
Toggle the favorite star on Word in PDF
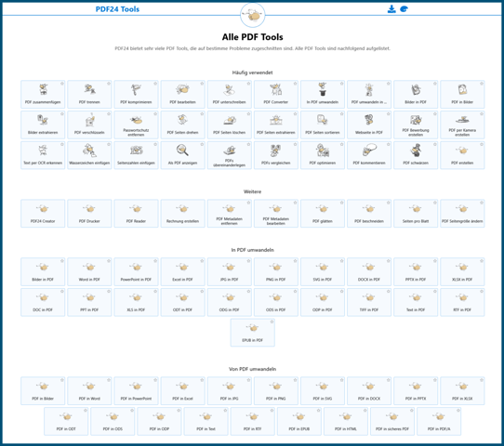tap(109, 261)
